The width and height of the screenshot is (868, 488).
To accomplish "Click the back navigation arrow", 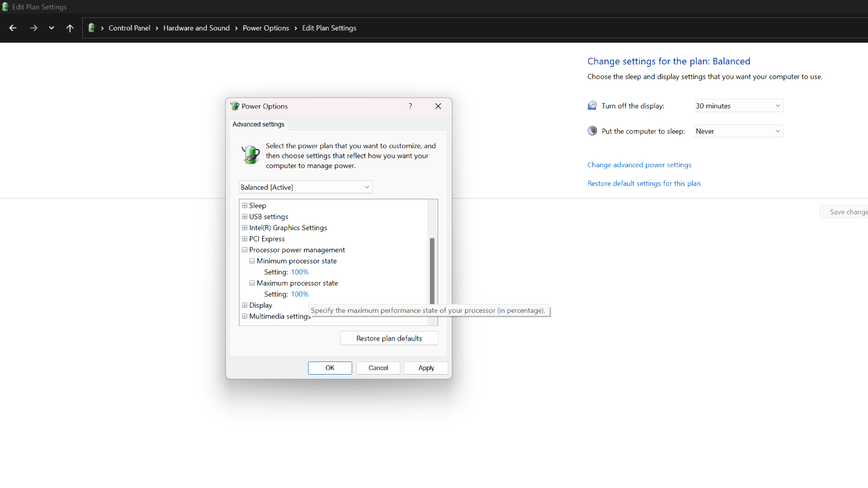I will click(x=13, y=28).
